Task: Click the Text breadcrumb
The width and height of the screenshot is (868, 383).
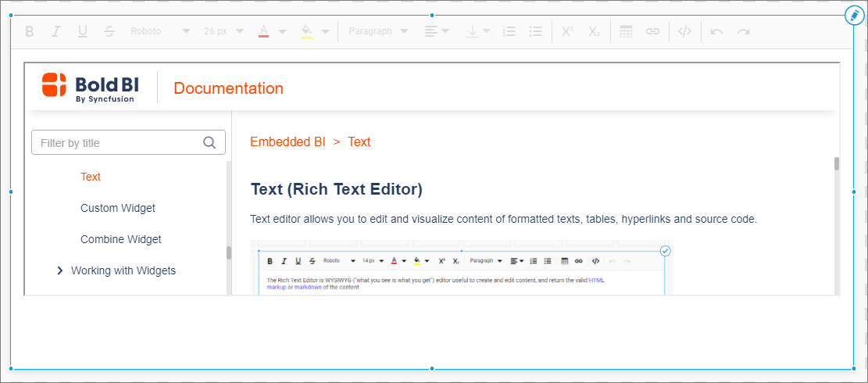Action: click(359, 141)
